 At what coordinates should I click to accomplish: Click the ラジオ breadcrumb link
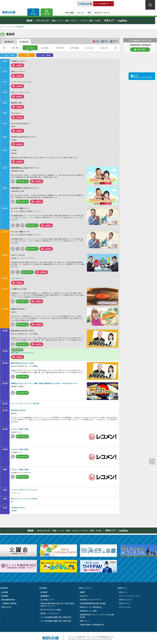(x=10, y=27)
